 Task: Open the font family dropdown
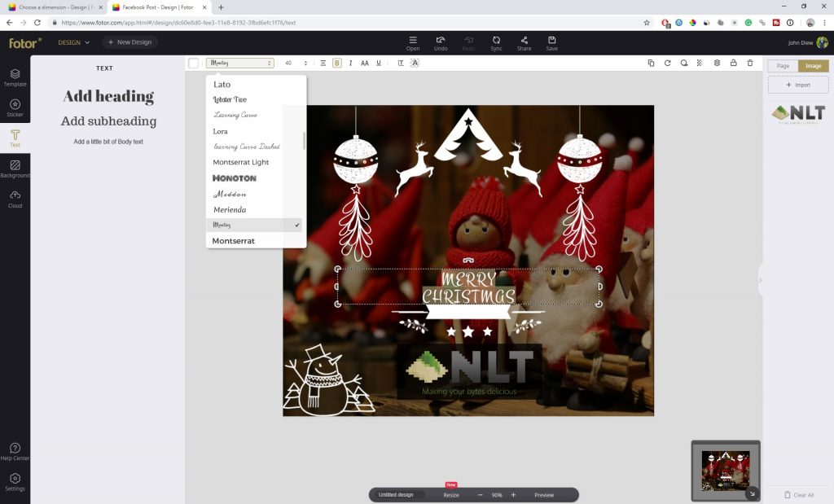point(240,63)
